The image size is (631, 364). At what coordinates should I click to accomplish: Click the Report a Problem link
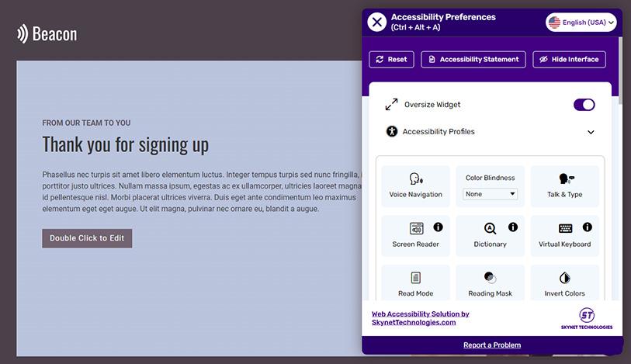tap(492, 345)
